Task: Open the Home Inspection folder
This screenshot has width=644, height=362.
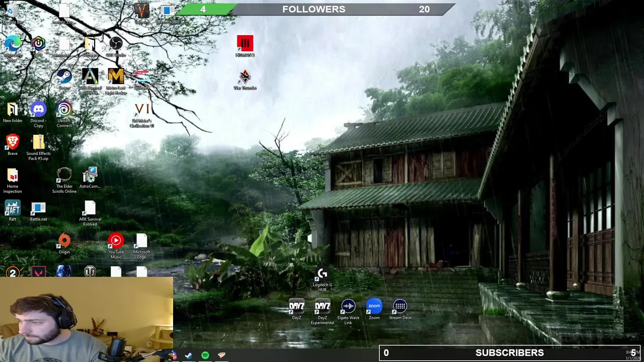Action: point(13,181)
